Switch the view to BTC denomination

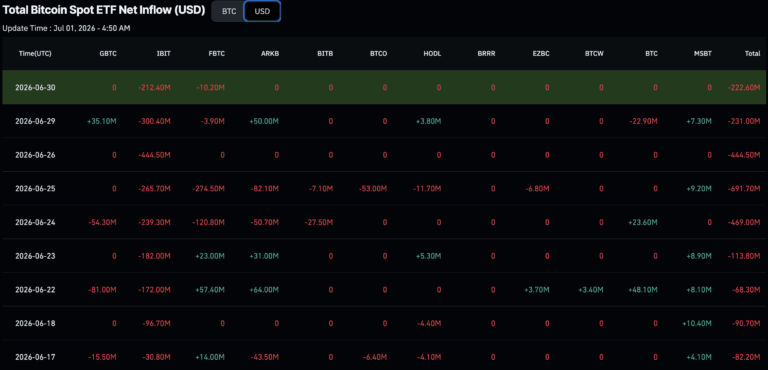click(229, 11)
